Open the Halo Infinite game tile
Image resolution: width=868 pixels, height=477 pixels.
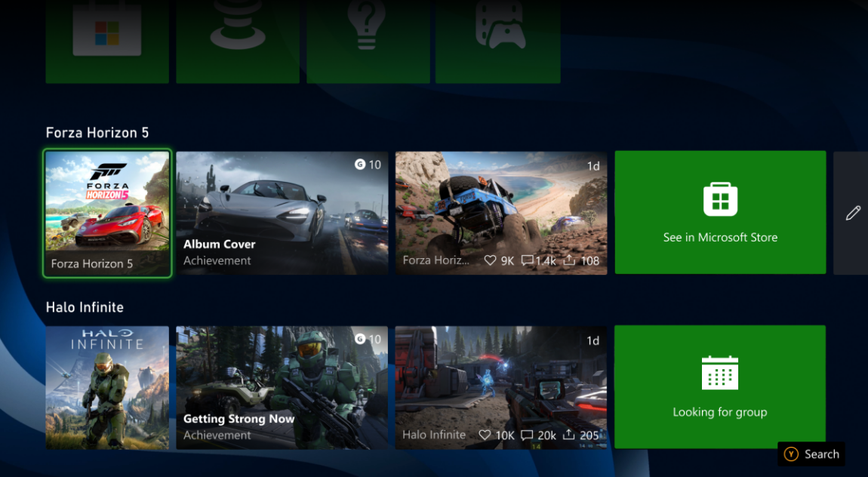[107, 387]
